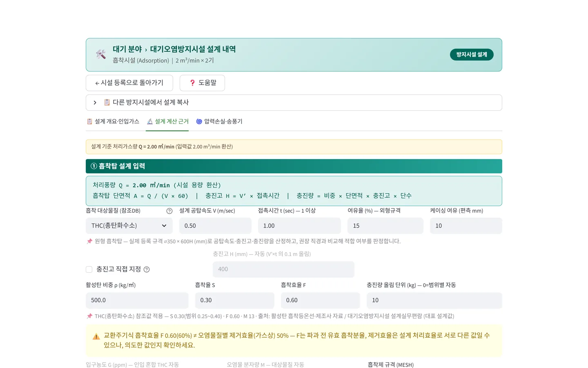Click the 시설 등록으로 돌아가기 button

click(129, 83)
